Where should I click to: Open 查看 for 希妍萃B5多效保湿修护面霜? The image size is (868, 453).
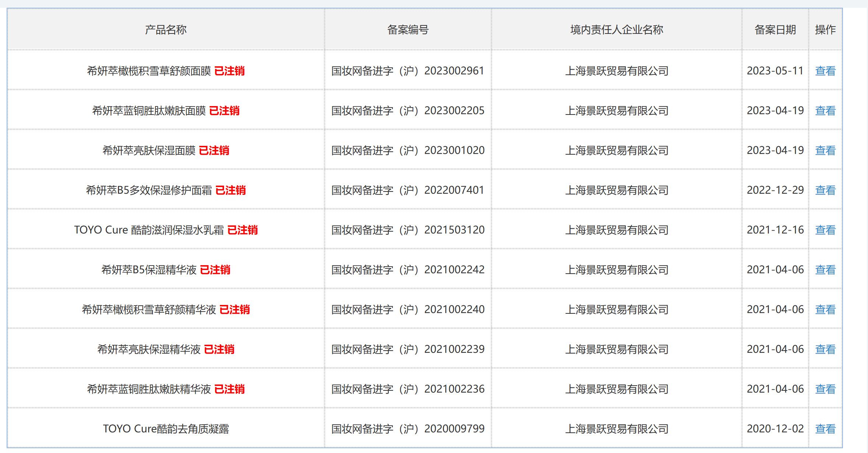coord(825,190)
